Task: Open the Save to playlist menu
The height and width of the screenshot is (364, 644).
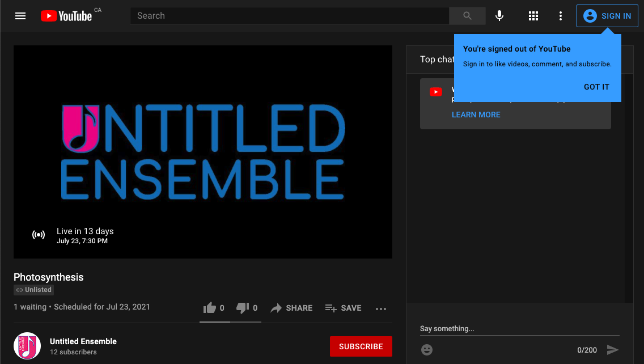Action: click(x=343, y=308)
